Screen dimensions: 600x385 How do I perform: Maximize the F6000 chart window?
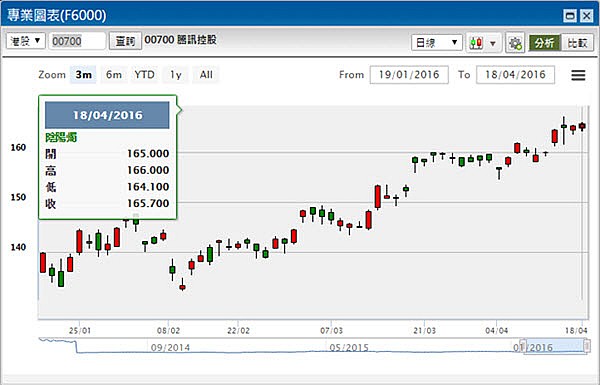[x=570, y=16]
